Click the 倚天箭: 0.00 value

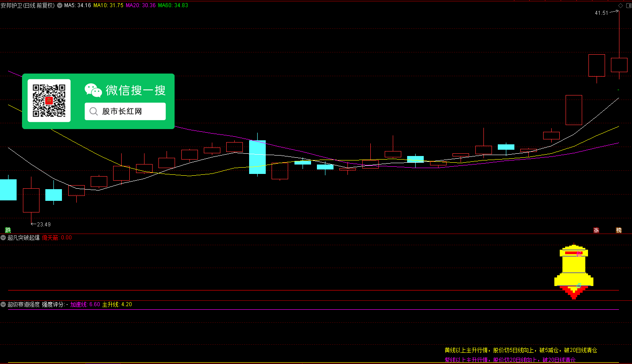coord(57,238)
